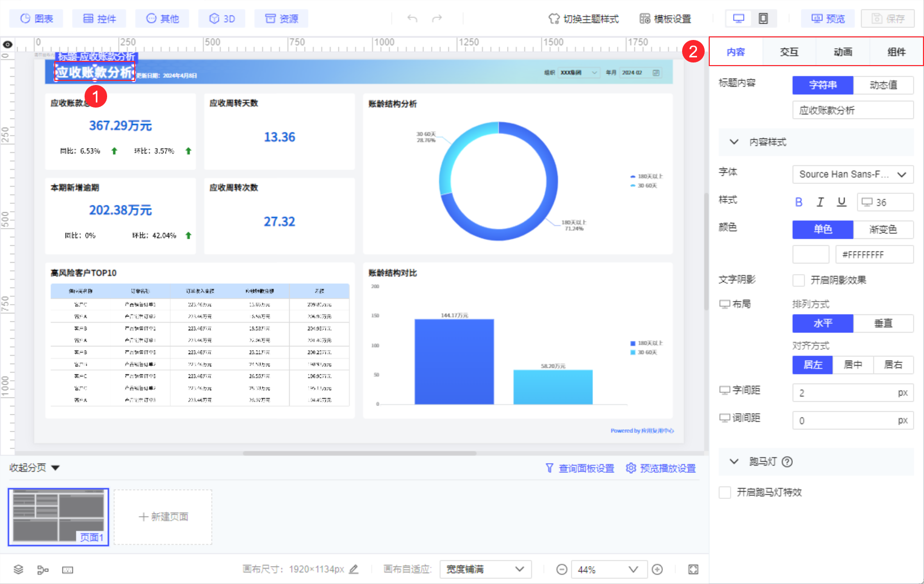
Task: Click the white color swatch under 颜色
Action: coord(811,255)
